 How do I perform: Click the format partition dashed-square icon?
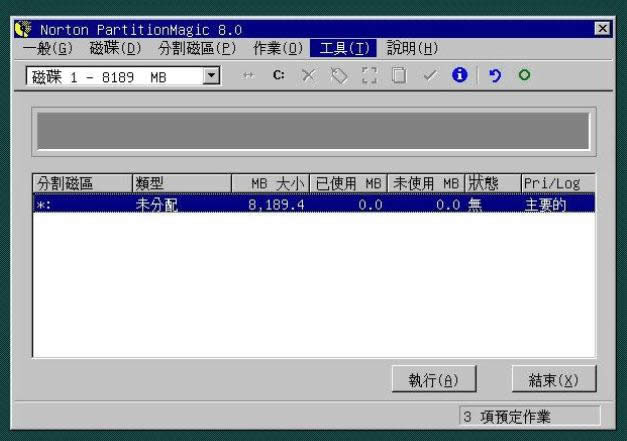tap(368, 76)
